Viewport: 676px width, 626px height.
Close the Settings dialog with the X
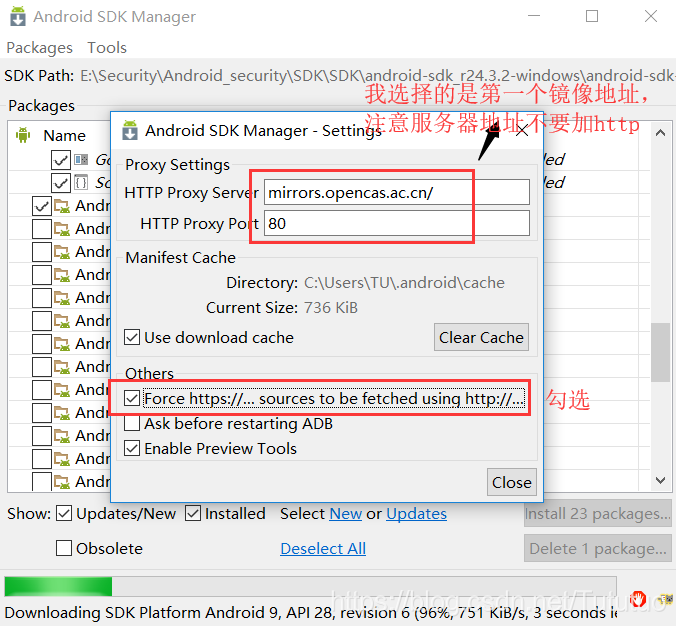pos(522,130)
